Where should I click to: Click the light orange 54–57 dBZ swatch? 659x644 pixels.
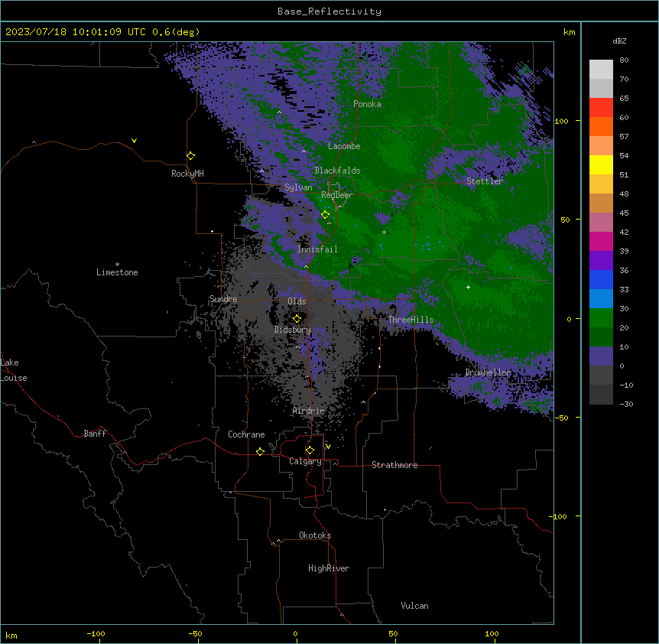601,146
